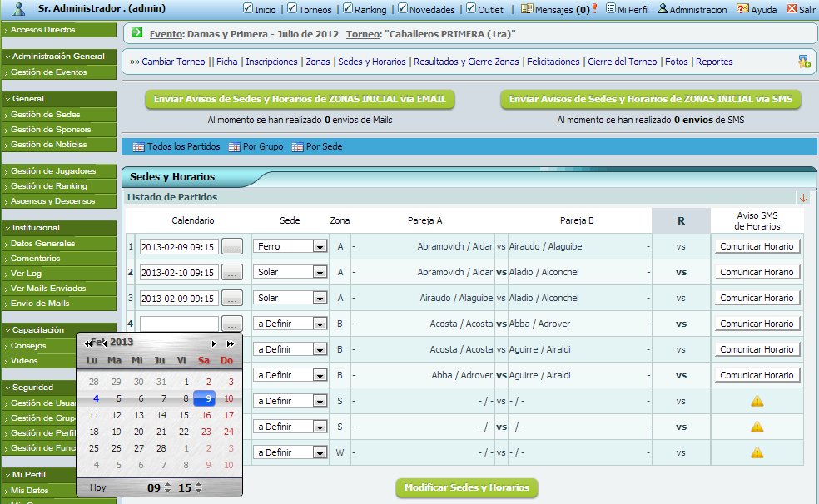Click warning icon in first S zone row
Screen dimensions: 819x504
coord(757,401)
